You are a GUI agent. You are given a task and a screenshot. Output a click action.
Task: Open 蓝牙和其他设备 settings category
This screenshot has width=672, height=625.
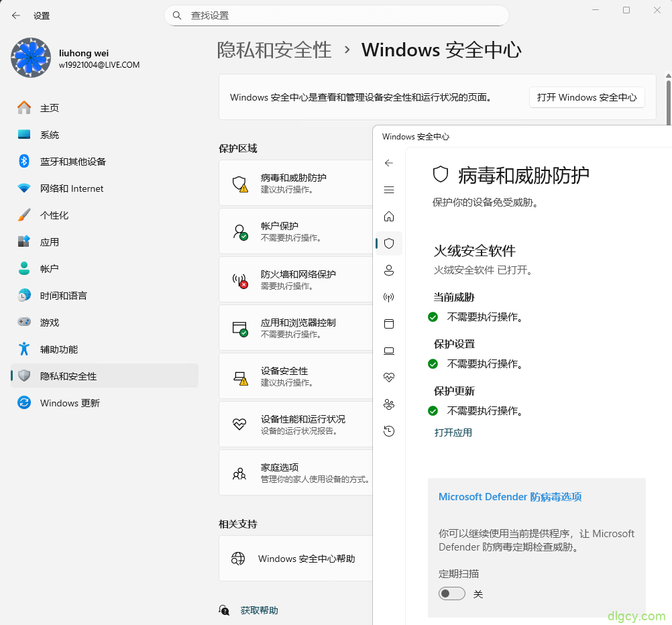coord(72,162)
